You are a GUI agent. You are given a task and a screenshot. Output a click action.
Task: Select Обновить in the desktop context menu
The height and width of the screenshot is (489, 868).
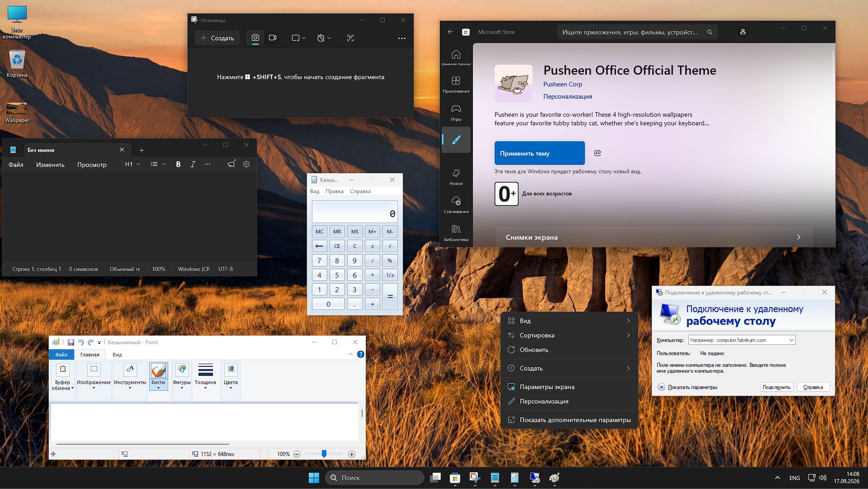click(570, 350)
